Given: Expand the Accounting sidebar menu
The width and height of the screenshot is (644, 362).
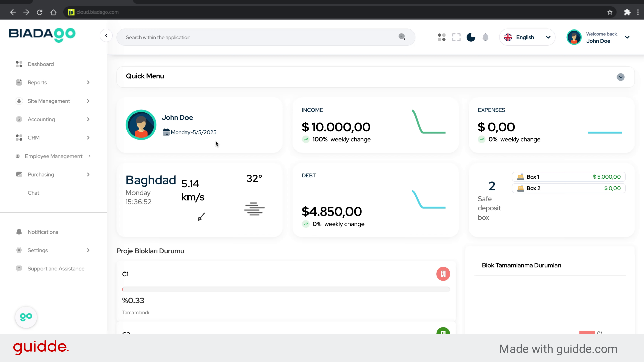Looking at the screenshot, I should pyautogui.click(x=41, y=119).
